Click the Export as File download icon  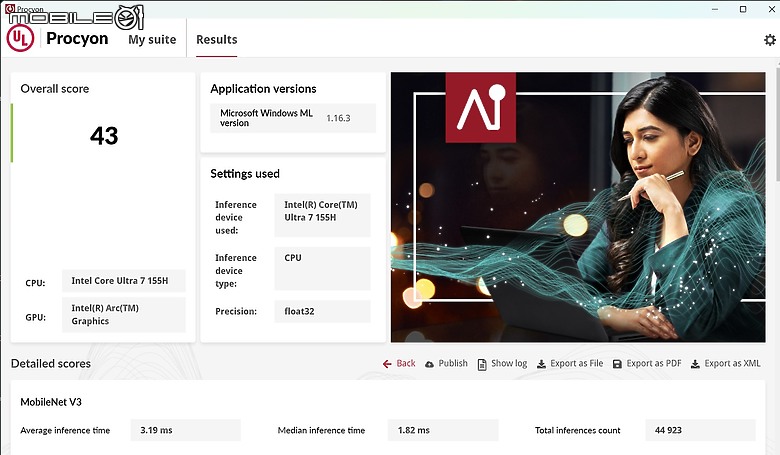[x=541, y=364]
